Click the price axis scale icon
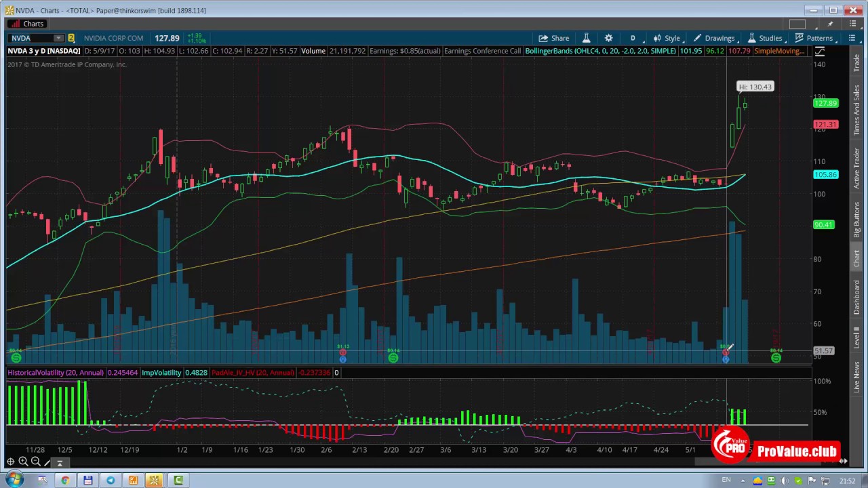 coord(820,52)
